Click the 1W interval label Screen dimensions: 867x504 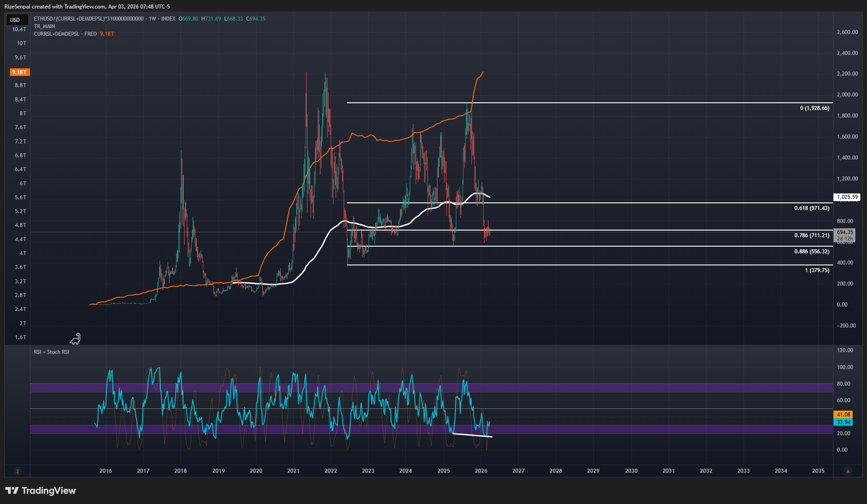click(152, 19)
